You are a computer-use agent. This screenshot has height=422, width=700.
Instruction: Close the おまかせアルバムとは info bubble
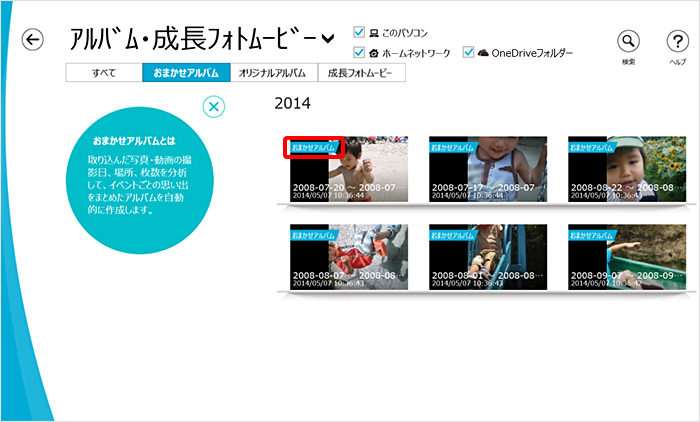point(214,107)
